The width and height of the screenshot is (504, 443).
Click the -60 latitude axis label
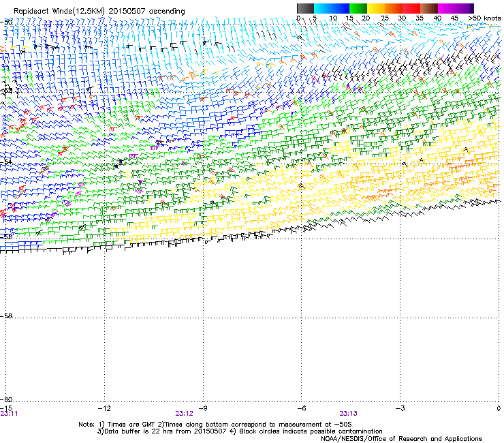click(6, 399)
